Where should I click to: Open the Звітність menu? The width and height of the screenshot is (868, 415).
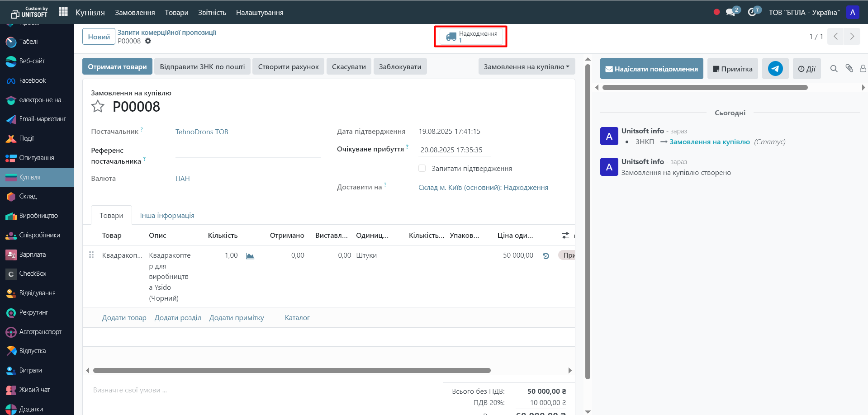(212, 12)
